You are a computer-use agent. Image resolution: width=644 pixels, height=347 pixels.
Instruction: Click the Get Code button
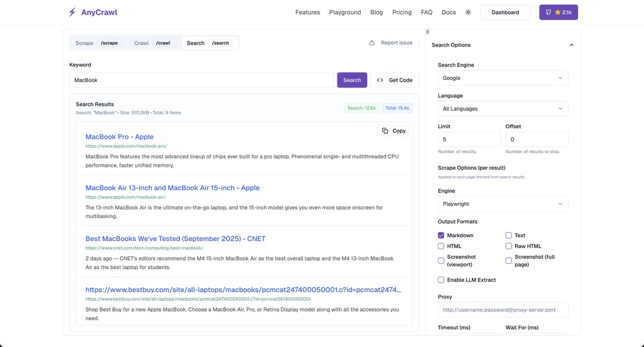[x=394, y=80]
